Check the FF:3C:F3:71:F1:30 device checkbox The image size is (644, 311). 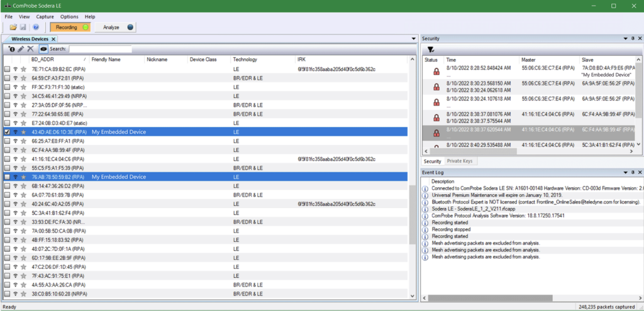7,87
